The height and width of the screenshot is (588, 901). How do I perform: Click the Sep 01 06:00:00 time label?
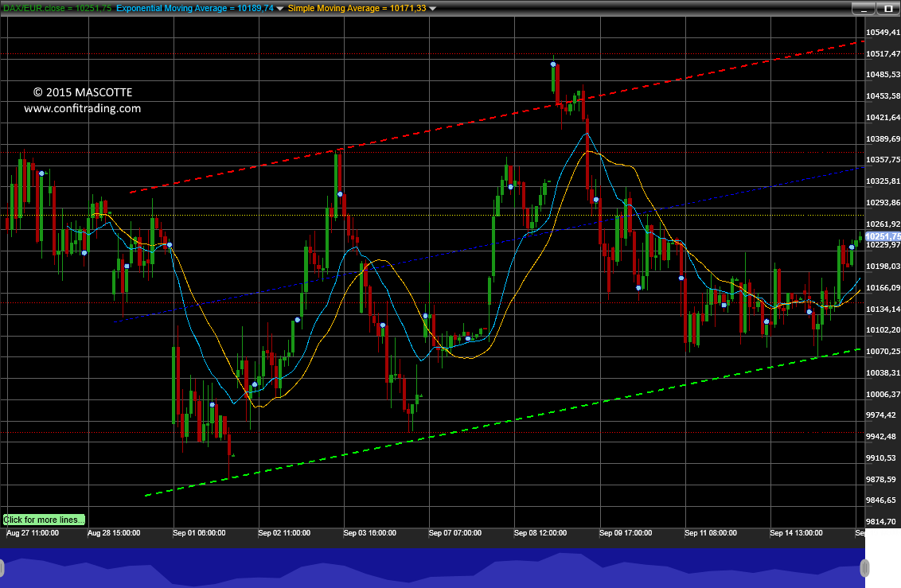coord(200,533)
